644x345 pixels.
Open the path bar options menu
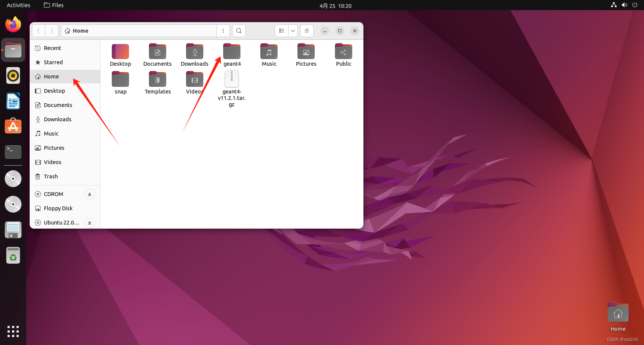point(223,30)
